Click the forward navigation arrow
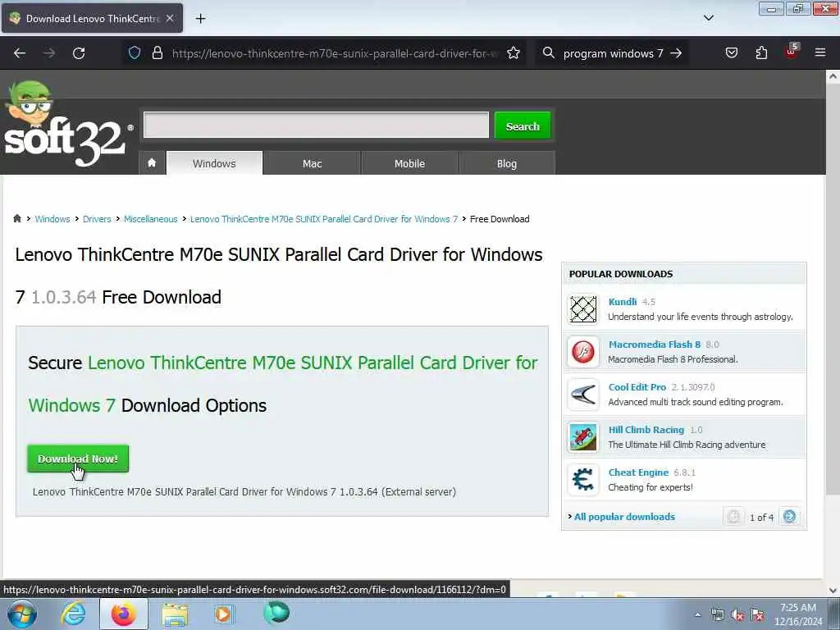The width and height of the screenshot is (840, 630). [49, 53]
